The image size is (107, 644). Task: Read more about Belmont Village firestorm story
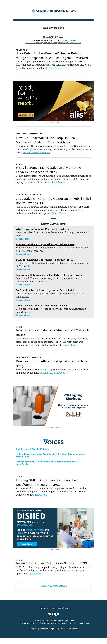[55, 68]
